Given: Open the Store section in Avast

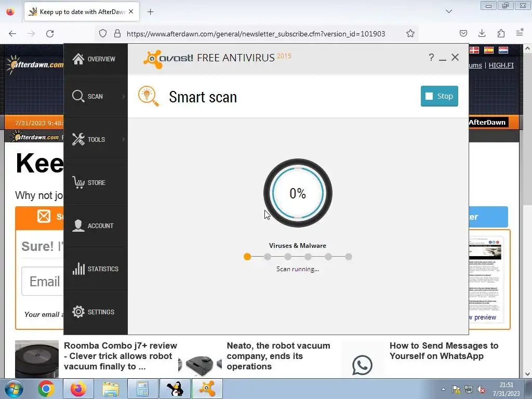Looking at the screenshot, I should (96, 182).
